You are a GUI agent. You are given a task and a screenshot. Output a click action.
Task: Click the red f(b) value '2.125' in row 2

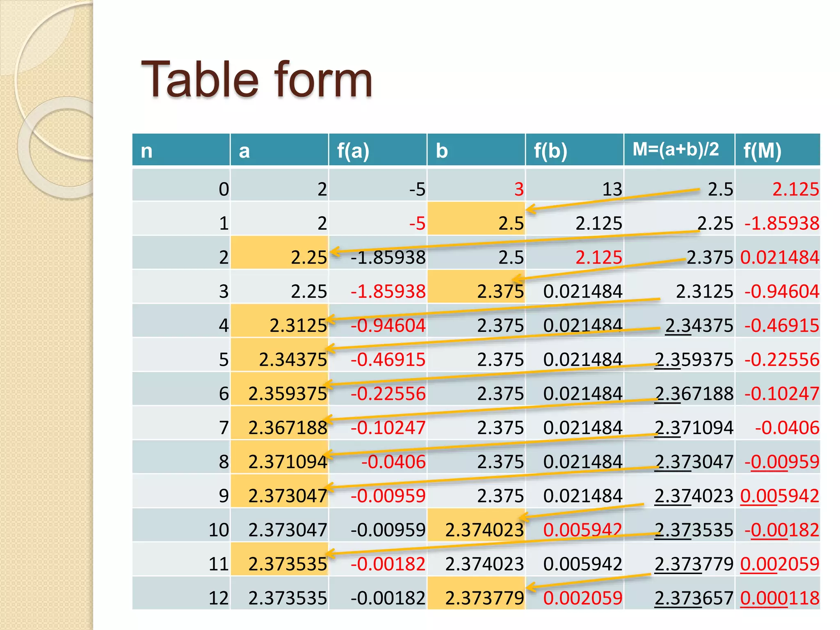(599, 257)
